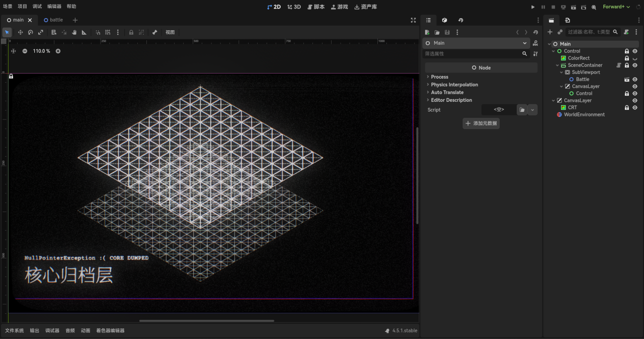
Task: Show the hidden ColorRect node
Action: (635, 58)
